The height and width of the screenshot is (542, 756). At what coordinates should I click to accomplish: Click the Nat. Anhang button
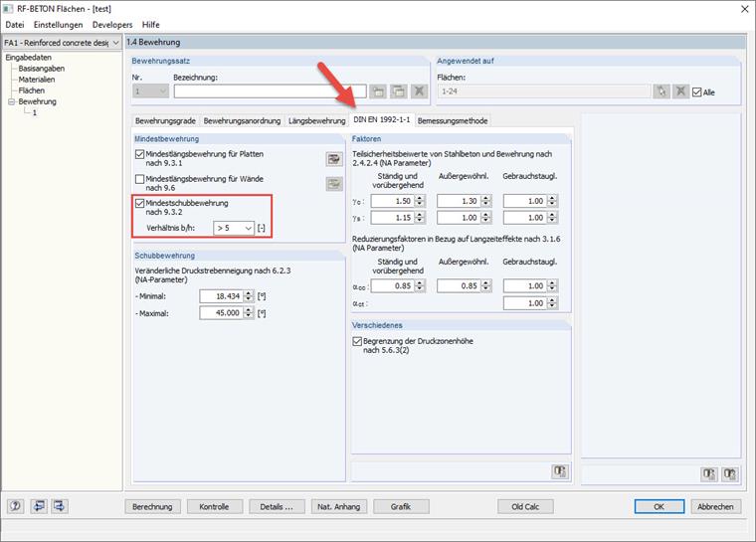(339, 506)
